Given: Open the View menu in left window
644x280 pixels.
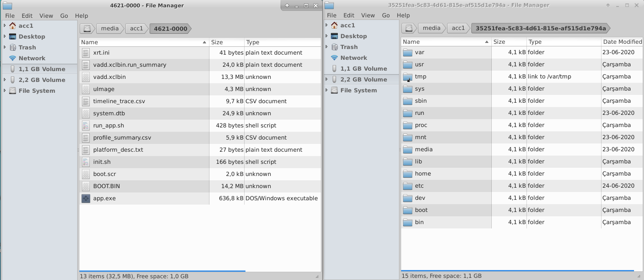Looking at the screenshot, I should [46, 16].
